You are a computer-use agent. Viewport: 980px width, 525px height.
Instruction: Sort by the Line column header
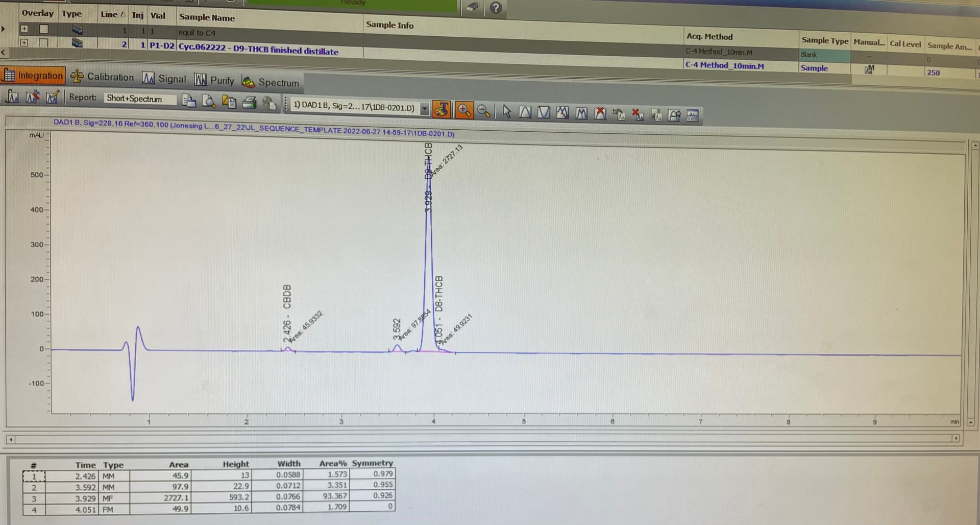click(x=113, y=14)
